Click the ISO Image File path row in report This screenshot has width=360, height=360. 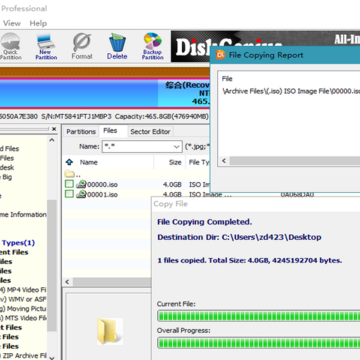point(291,91)
